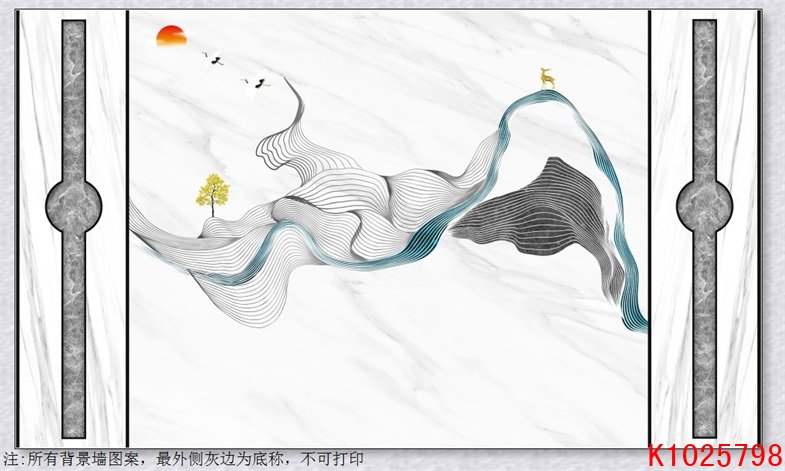Click the yellow tree in the artwork
Image resolution: width=785 pixels, height=471 pixels.
click(213, 195)
